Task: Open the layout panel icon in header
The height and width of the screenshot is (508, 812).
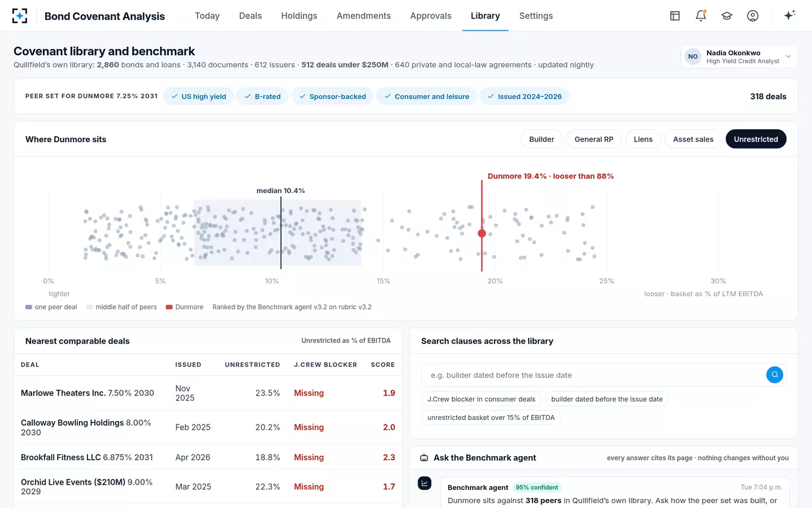Action: tap(675, 16)
